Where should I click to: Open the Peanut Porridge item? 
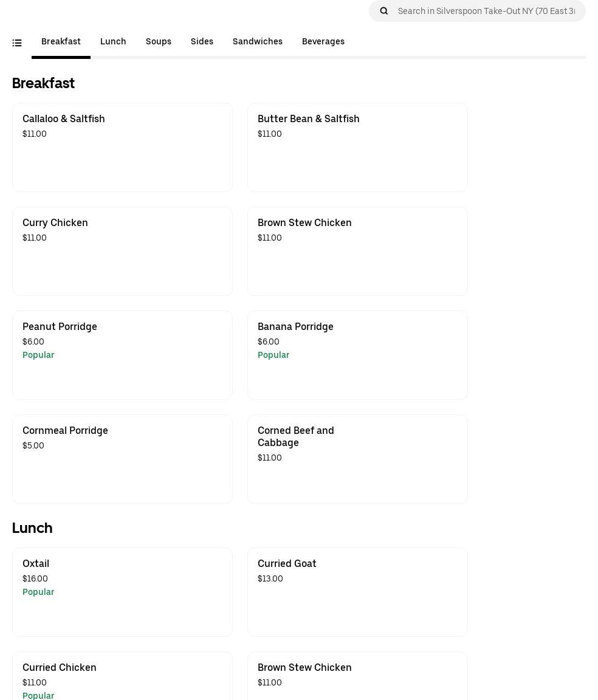[122, 355]
